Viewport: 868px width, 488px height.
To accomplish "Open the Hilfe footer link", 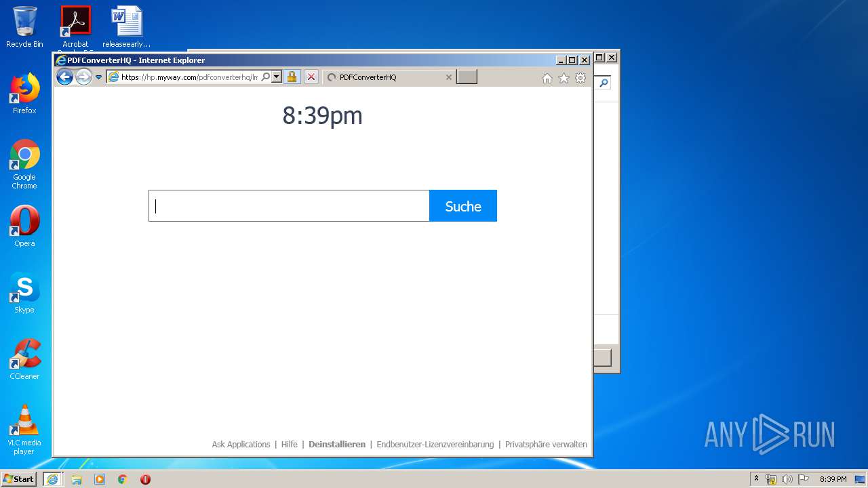I will tap(290, 445).
